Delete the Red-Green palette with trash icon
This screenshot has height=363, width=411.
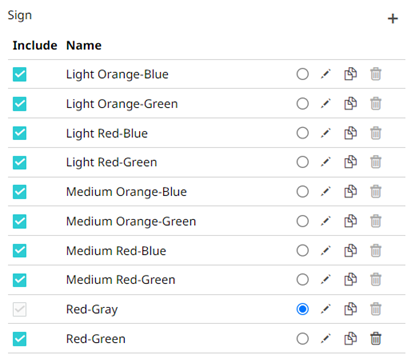pos(375,339)
